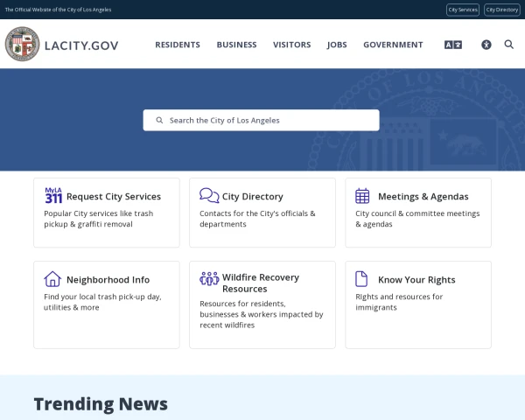The image size is (525, 420).
Task: Expand the Jobs navigation menu
Action: [337, 45]
